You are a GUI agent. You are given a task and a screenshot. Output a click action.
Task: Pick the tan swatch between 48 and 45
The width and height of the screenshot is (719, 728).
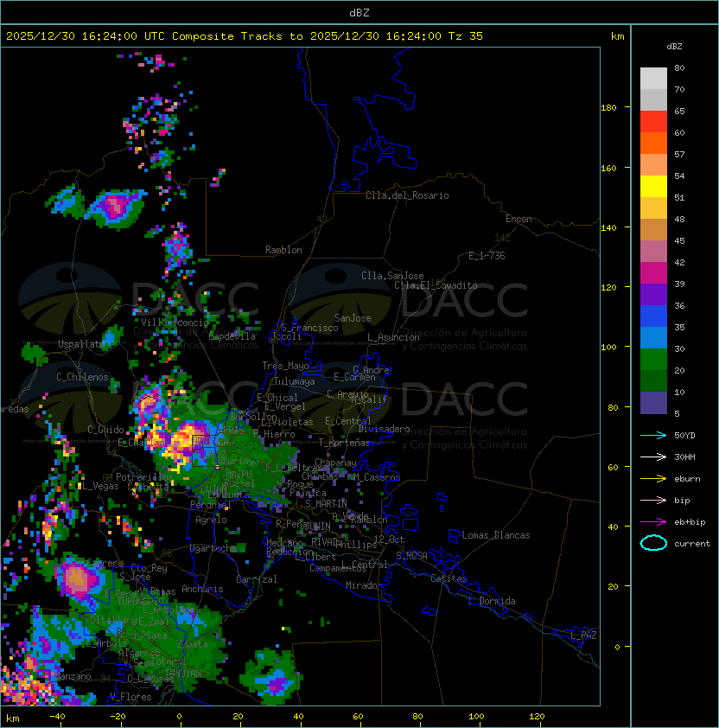pos(653,230)
